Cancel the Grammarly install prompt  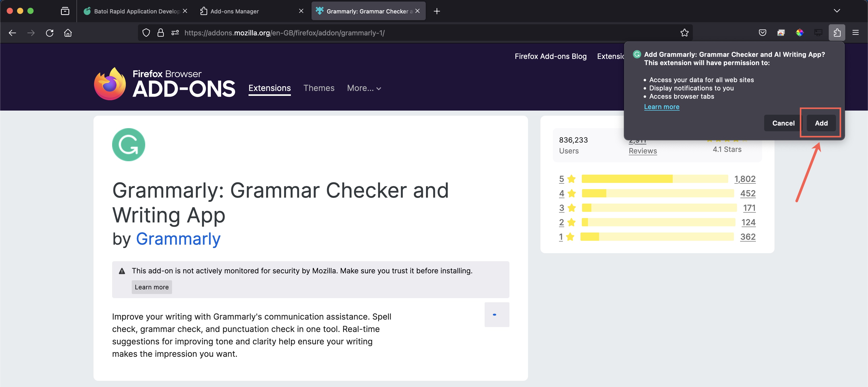[783, 123]
